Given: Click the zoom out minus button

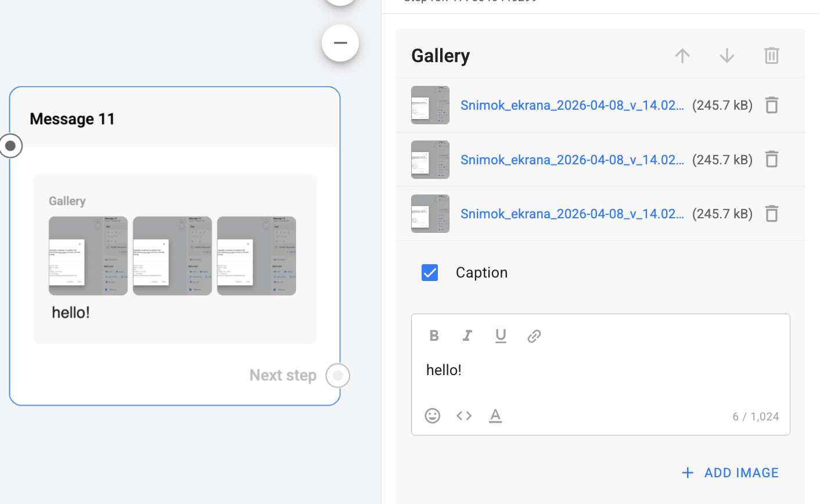Looking at the screenshot, I should (340, 43).
